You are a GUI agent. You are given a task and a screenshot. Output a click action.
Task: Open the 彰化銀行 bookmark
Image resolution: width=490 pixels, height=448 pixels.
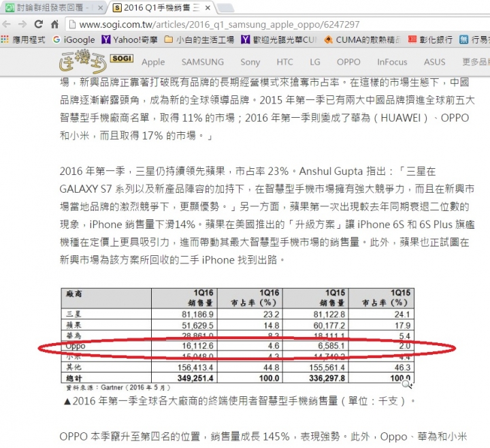pos(430,39)
